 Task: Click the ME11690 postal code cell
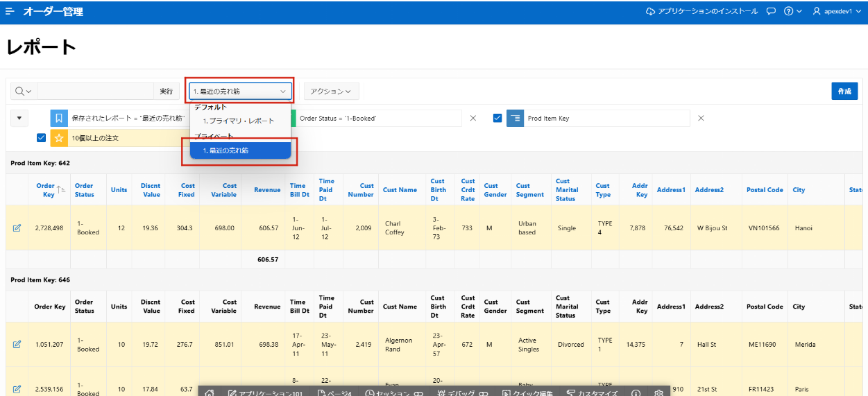(764, 345)
